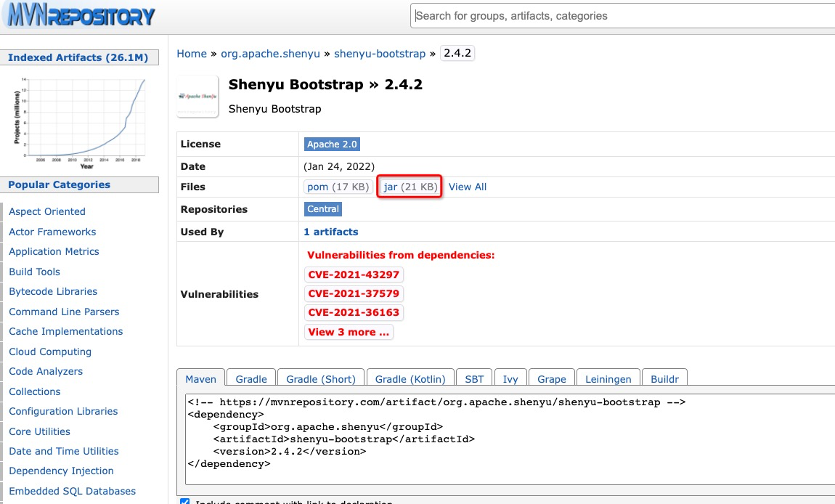The height and width of the screenshot is (504, 835).
Task: Click the 2.4.2 version breadcrumb badge
Action: 457,53
